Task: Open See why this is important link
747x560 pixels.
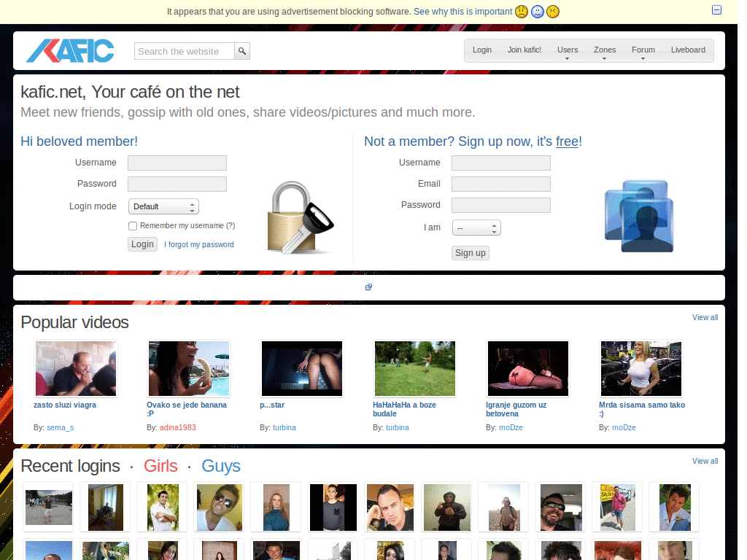Action: coord(463,12)
